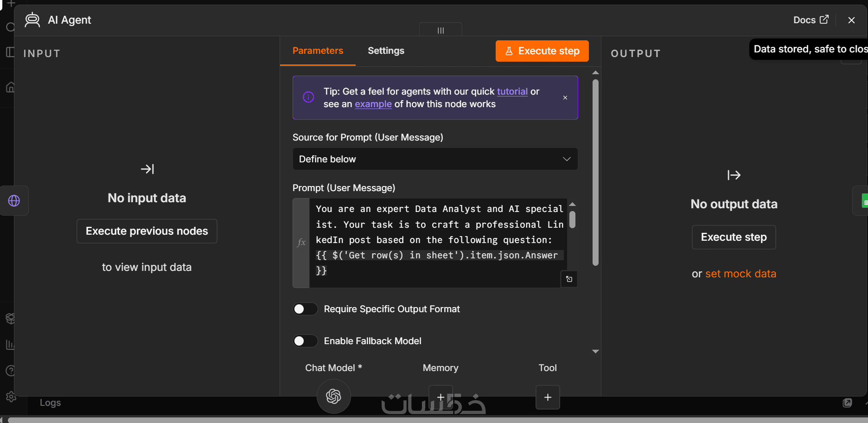Click the home icon in sidebar

(10, 87)
